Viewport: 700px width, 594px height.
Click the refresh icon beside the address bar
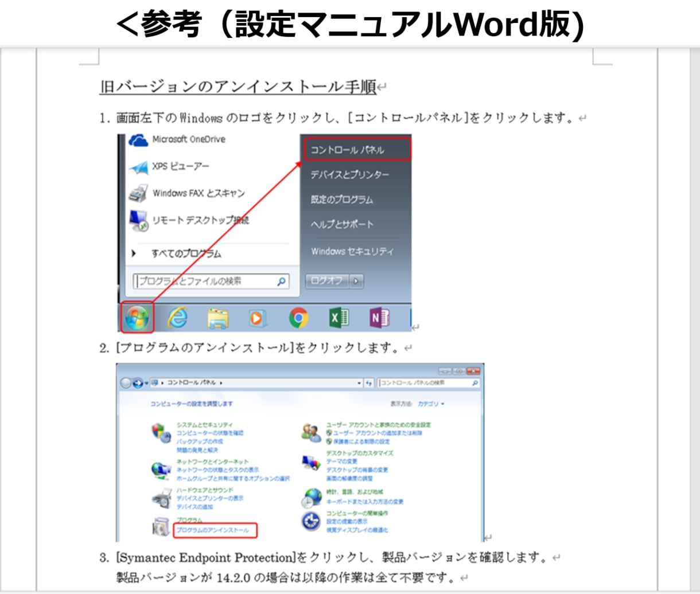click(x=368, y=382)
